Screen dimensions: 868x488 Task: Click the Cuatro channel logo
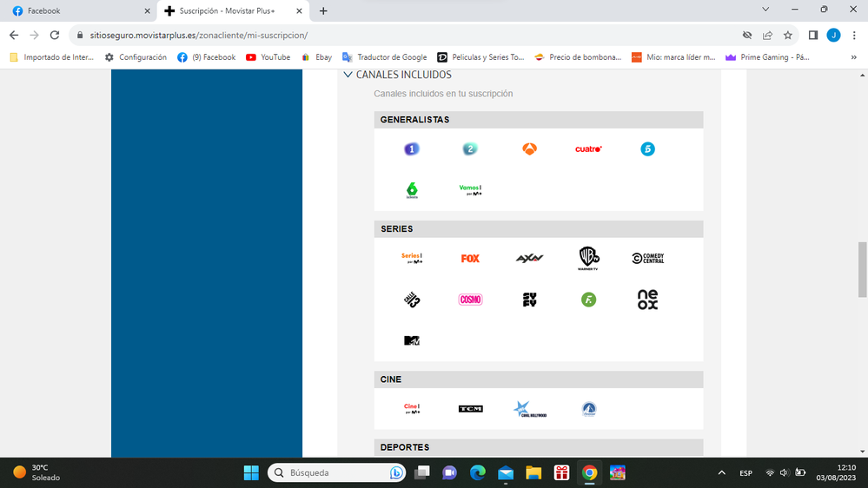[588, 148]
